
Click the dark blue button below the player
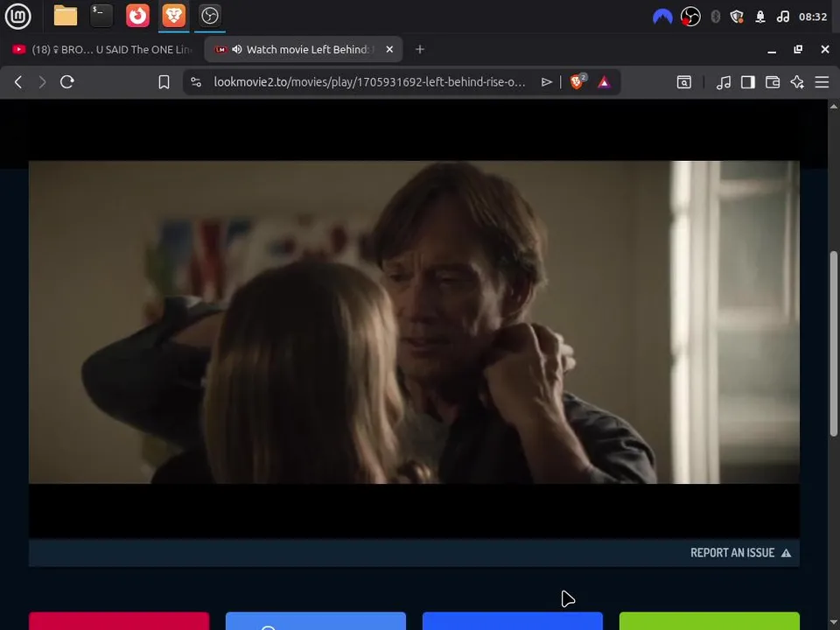pyautogui.click(x=513, y=621)
